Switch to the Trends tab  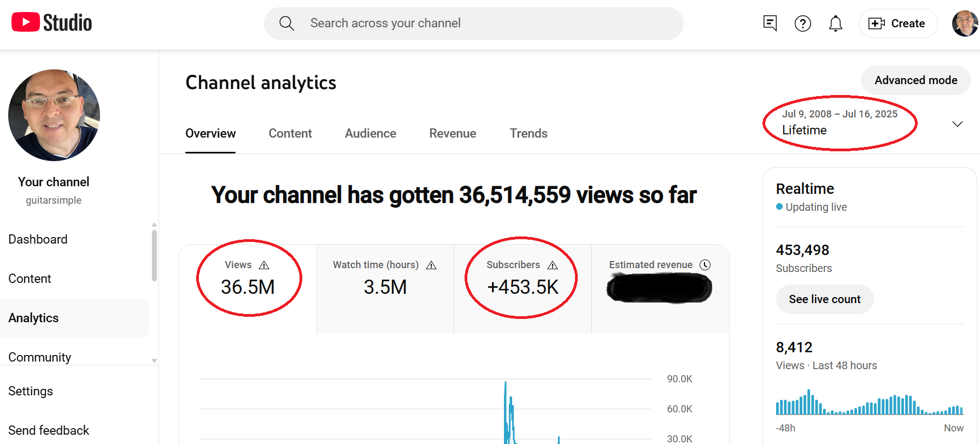(529, 133)
